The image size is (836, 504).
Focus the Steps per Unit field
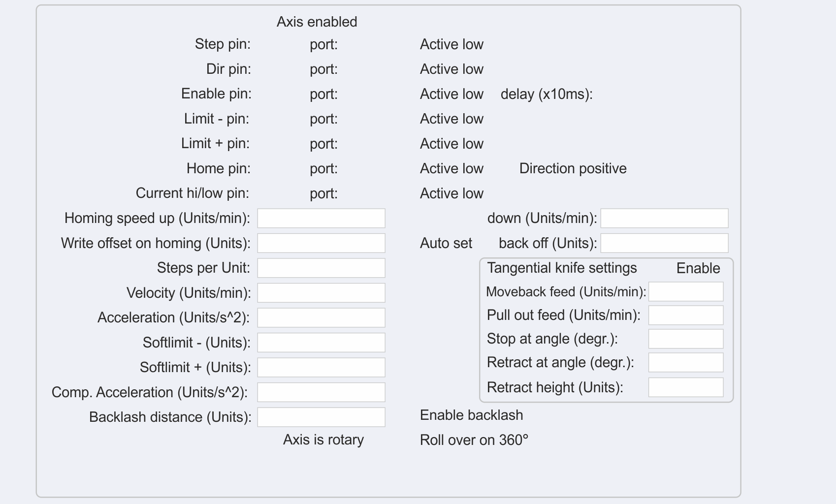pos(321,268)
